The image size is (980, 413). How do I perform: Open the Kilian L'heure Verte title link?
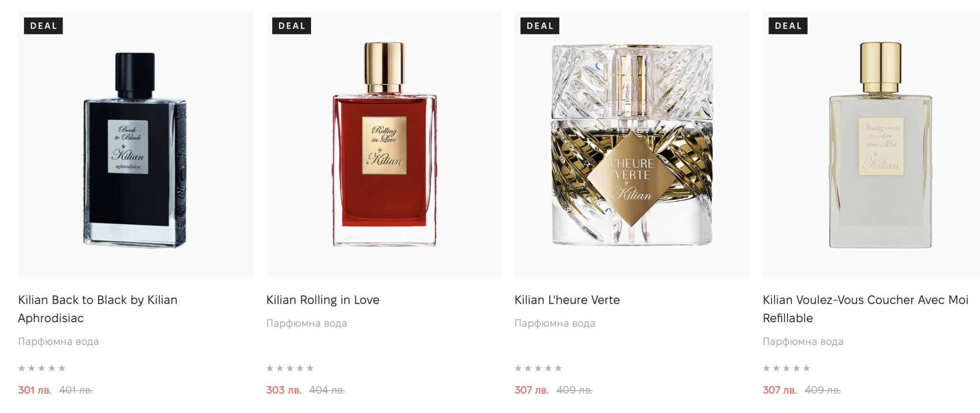(567, 300)
